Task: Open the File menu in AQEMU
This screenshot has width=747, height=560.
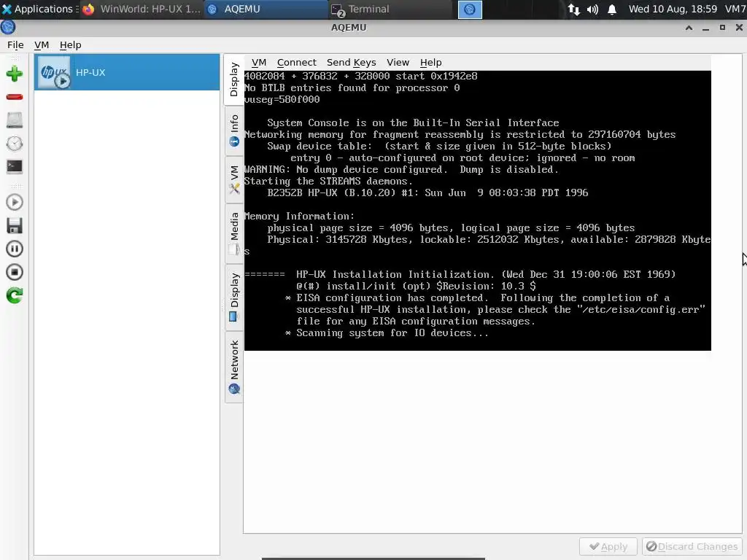Action: pos(15,44)
